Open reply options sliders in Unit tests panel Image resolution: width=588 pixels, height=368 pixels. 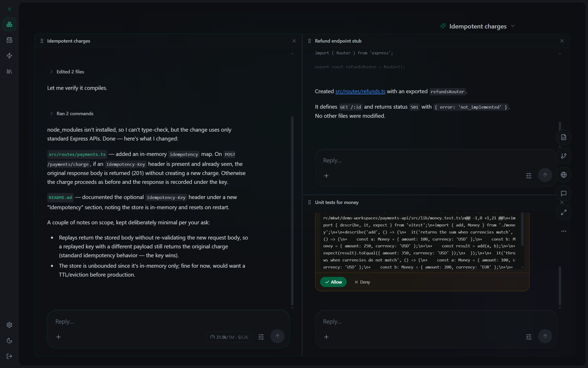[x=529, y=337]
